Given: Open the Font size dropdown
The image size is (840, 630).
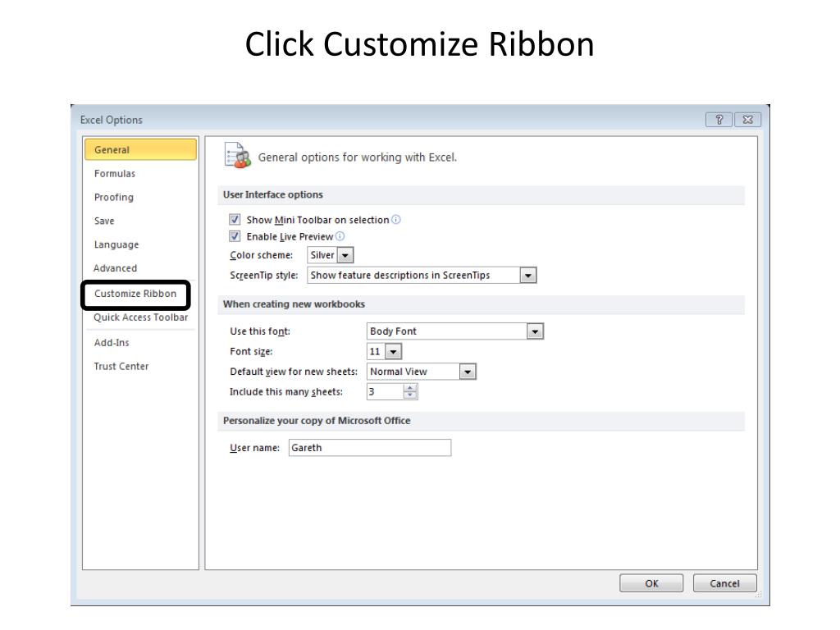Looking at the screenshot, I should click(x=393, y=351).
